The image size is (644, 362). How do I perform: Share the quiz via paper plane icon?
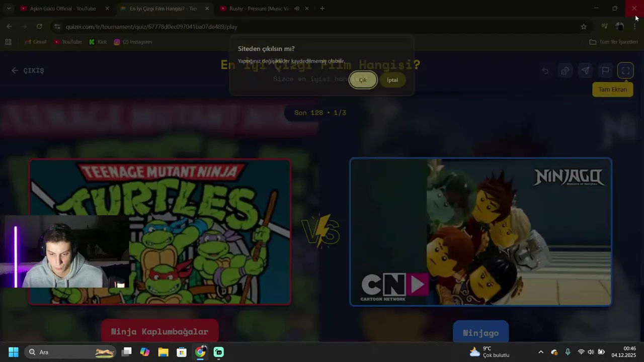[585, 71]
